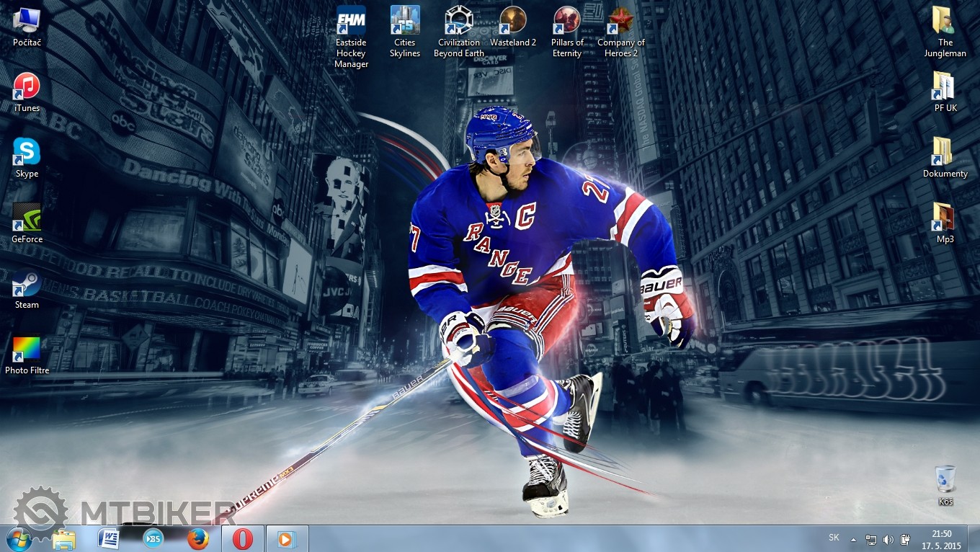This screenshot has height=552, width=980.
Task: Select the Steam desktop shortcut
Action: pyautogui.click(x=27, y=284)
